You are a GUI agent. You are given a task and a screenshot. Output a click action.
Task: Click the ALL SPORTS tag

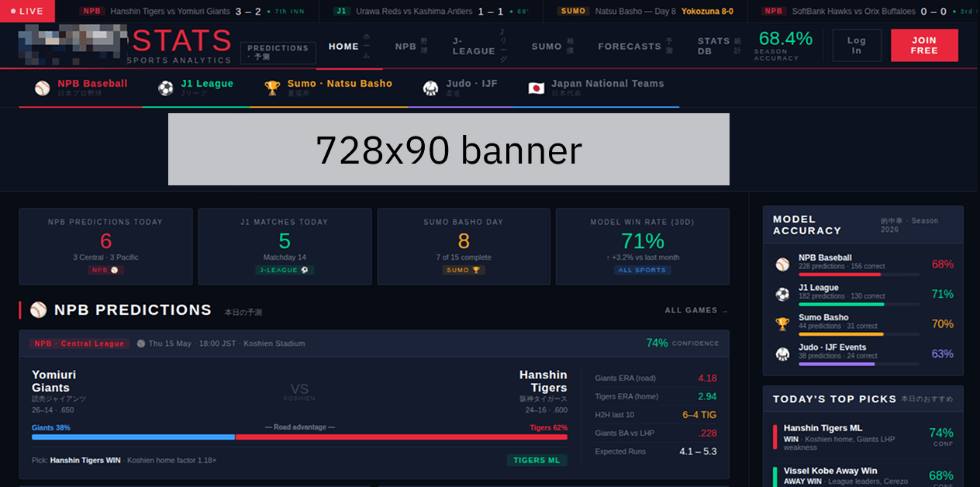click(643, 270)
